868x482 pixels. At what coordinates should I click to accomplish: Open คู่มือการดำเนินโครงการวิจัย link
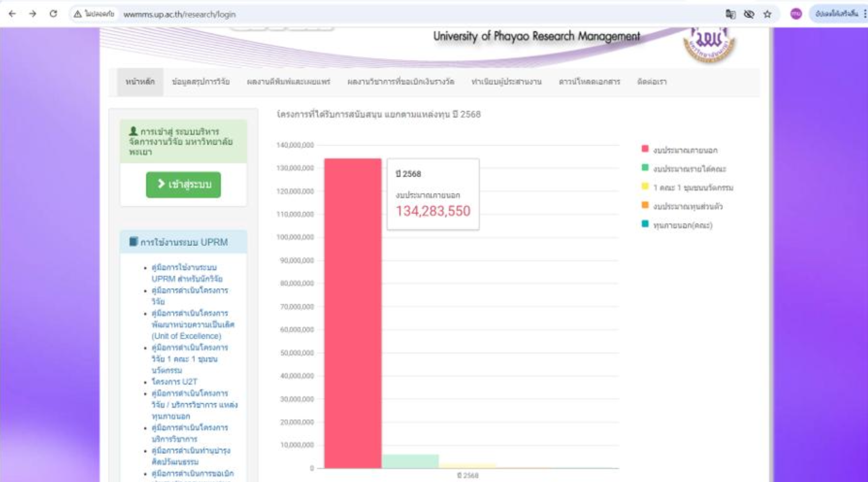click(190, 296)
